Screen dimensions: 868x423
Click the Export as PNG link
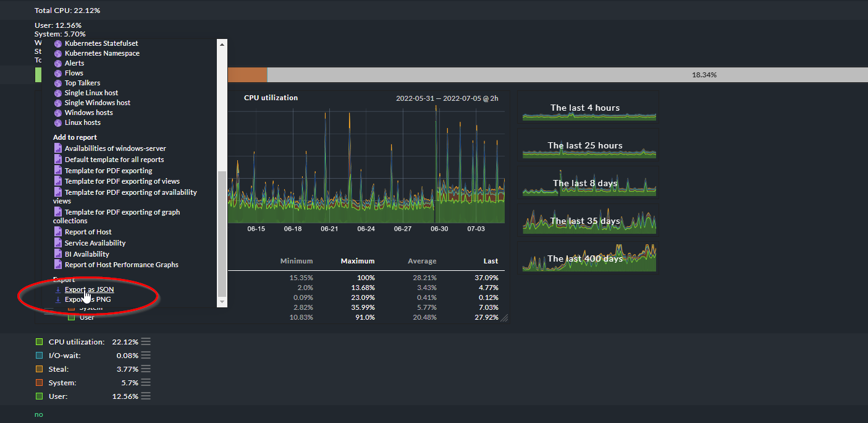[89, 299]
